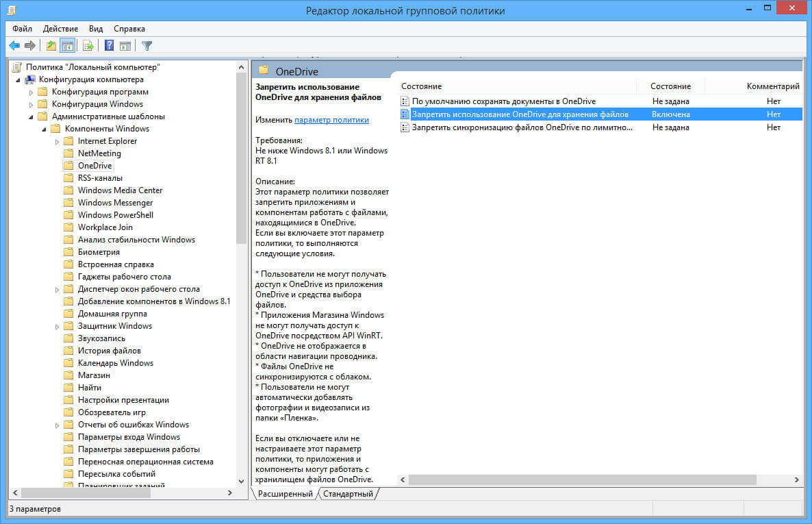Collapse the Компоненты Windows tree node
The width and height of the screenshot is (812, 524).
[x=44, y=129]
